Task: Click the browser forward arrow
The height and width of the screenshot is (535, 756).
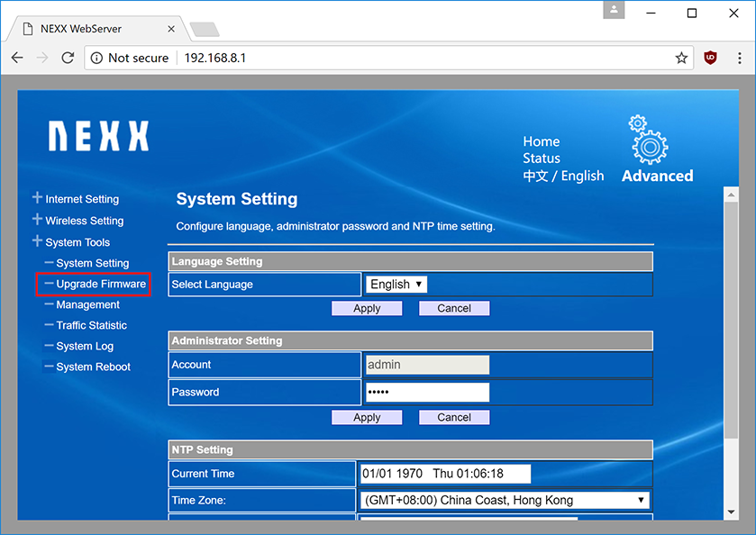Action: coord(42,58)
